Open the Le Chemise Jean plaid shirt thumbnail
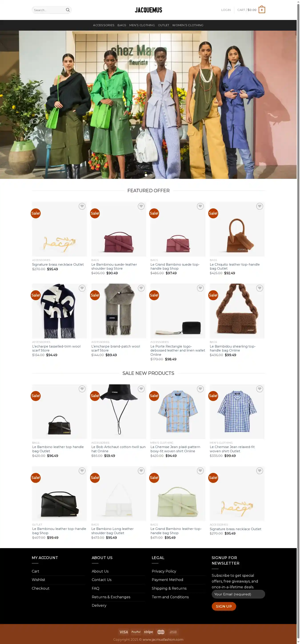Viewport: 300px width, 644px height. tap(178, 412)
